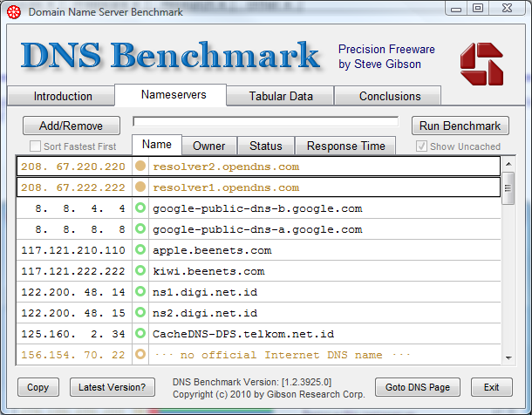Open the Goto DNS Page button
The height and width of the screenshot is (415, 532).
tap(418, 387)
